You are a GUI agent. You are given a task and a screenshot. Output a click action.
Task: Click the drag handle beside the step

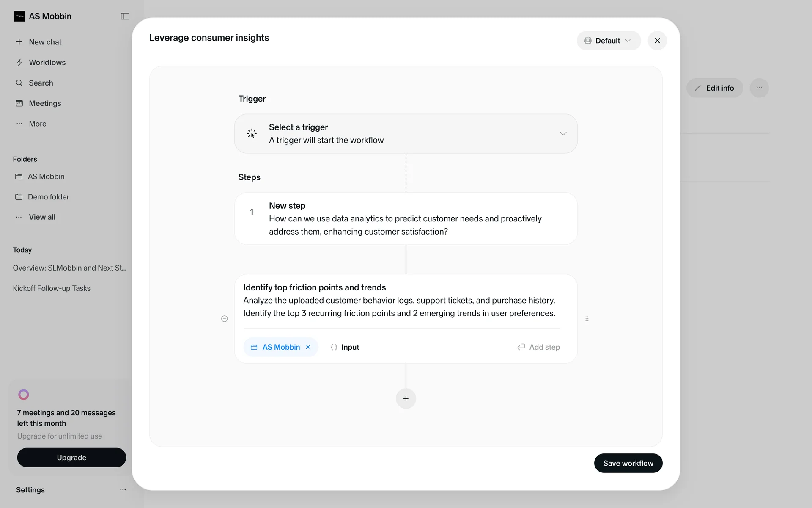pyautogui.click(x=587, y=319)
